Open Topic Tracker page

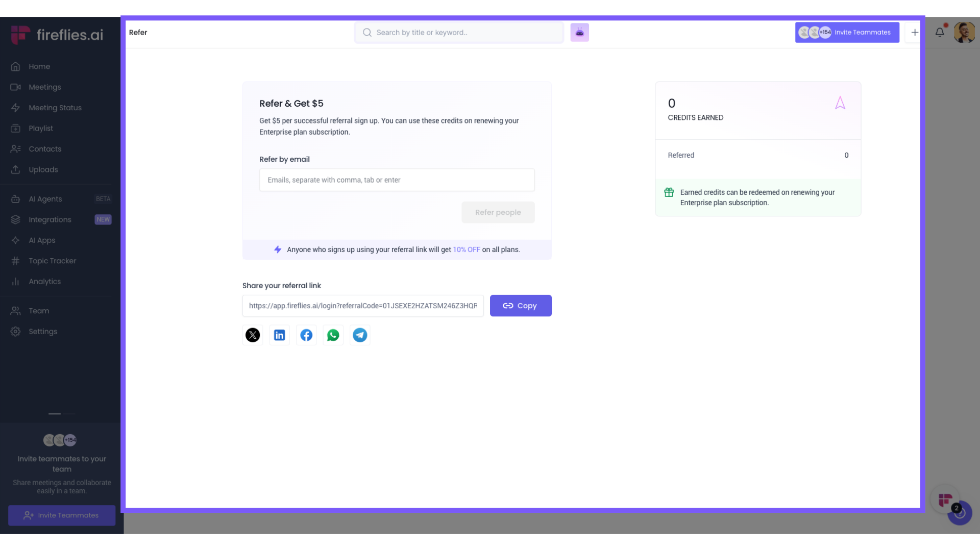point(52,261)
